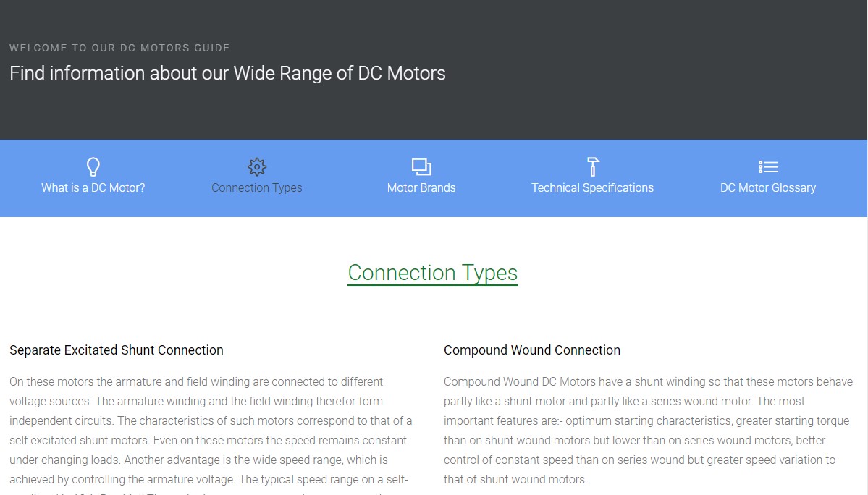Navigate to Motor Brands
This screenshot has height=495, width=868.
click(x=421, y=187)
